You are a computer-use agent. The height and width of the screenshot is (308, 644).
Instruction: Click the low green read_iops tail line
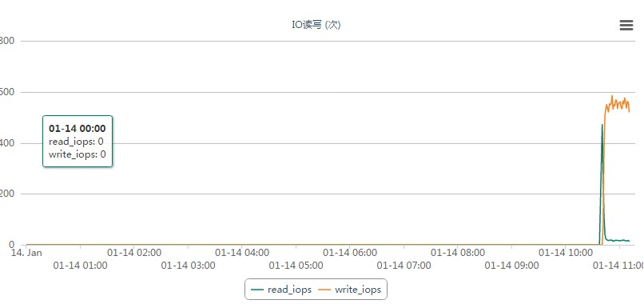click(618, 240)
